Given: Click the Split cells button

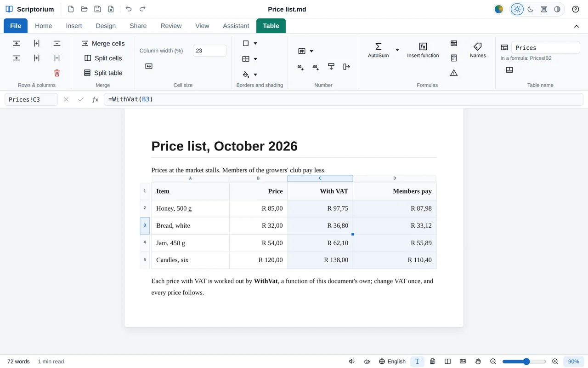Looking at the screenshot, I should pyautogui.click(x=103, y=58).
